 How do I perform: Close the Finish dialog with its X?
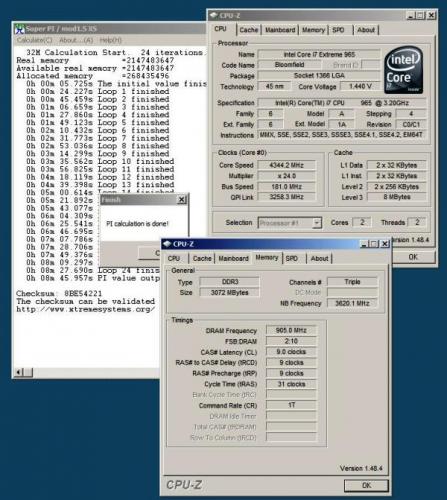181,200
